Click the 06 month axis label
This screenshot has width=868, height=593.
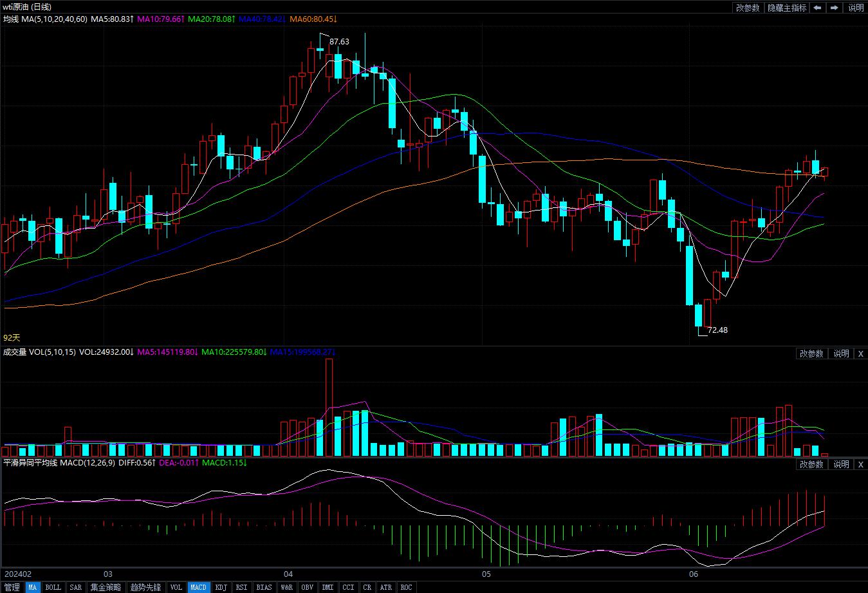[694, 574]
